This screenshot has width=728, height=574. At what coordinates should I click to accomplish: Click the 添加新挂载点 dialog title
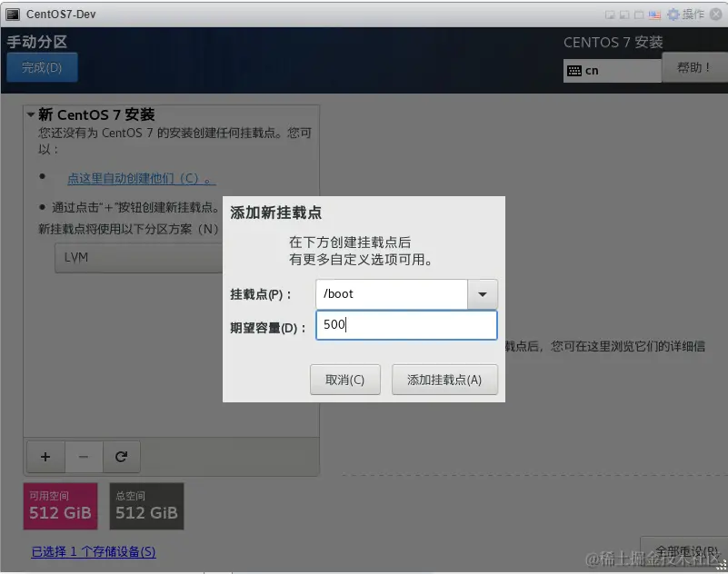click(x=275, y=213)
